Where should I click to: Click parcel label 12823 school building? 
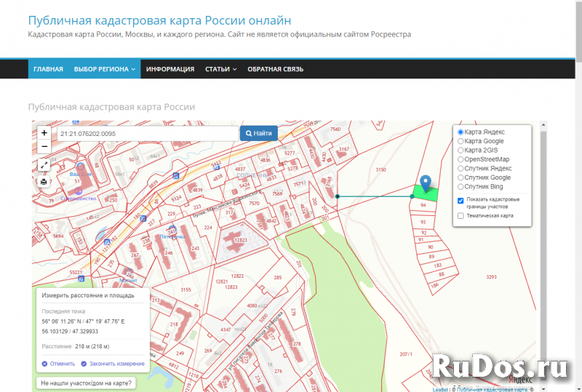coord(241,240)
